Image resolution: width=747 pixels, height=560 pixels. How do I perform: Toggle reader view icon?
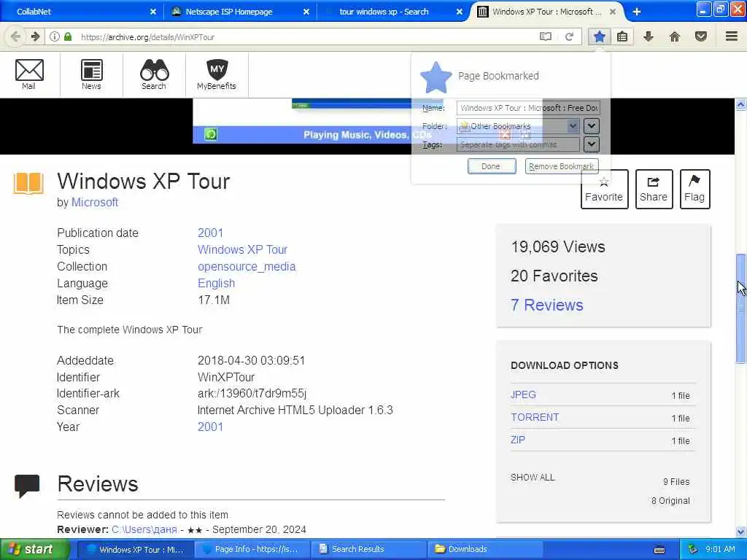pos(546,36)
